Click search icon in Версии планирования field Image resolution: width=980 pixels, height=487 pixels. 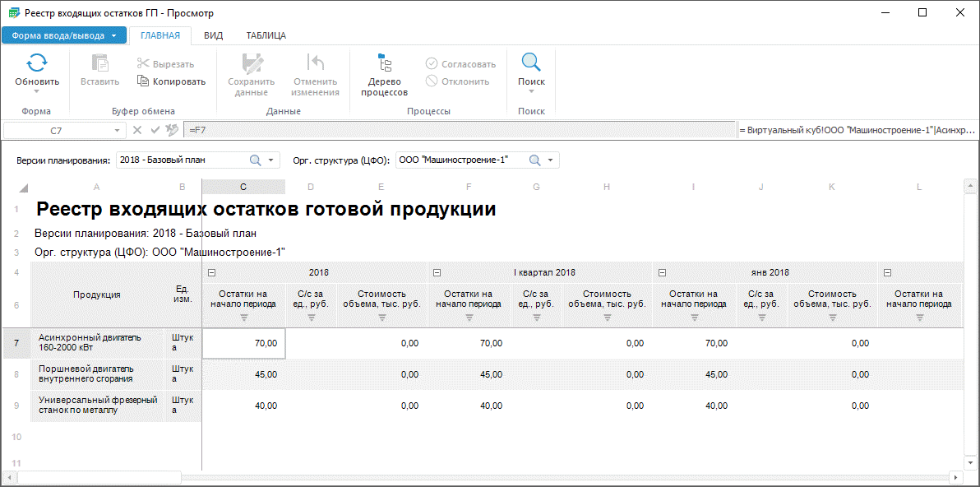[255, 160]
